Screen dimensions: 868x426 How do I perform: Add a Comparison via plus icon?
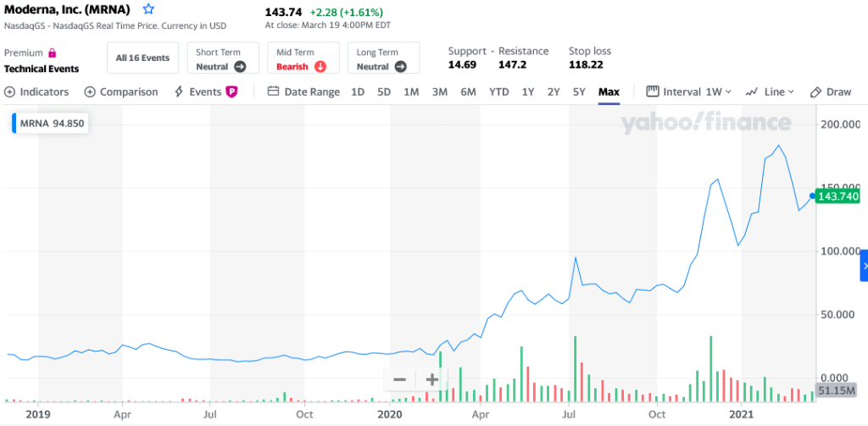(90, 91)
